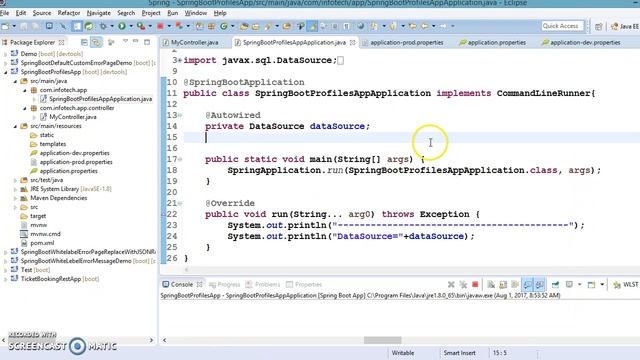Screen dimensions: 640x360
Task: Open the New file dropdown arrow
Action: click(x=14, y=26)
